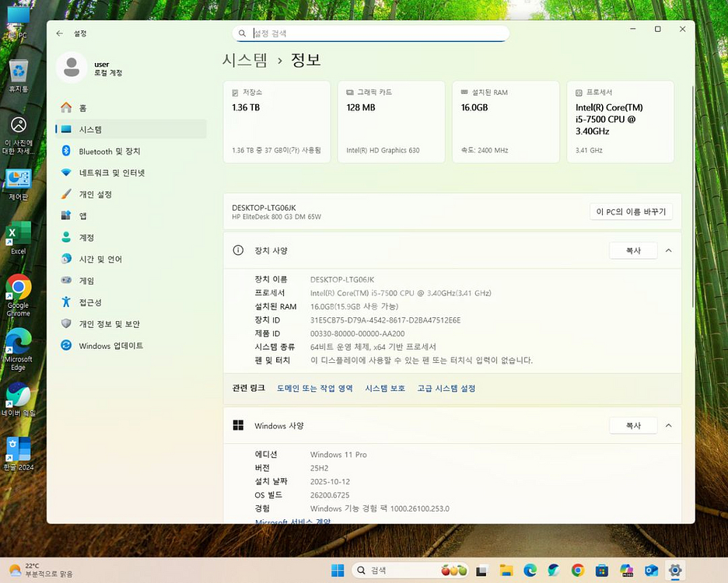Select 홈 in the sidebar
The image size is (728, 583).
[x=82, y=108]
